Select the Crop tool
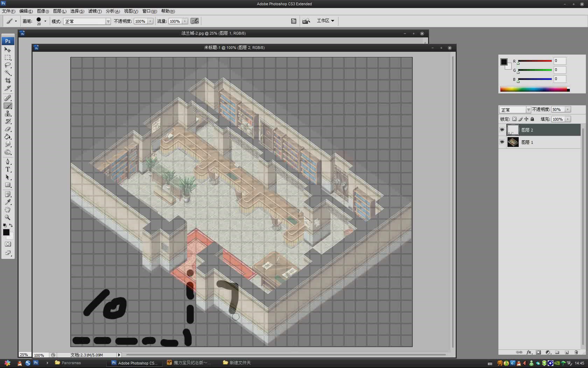Image resolution: width=588 pixels, height=368 pixels. 8,80
